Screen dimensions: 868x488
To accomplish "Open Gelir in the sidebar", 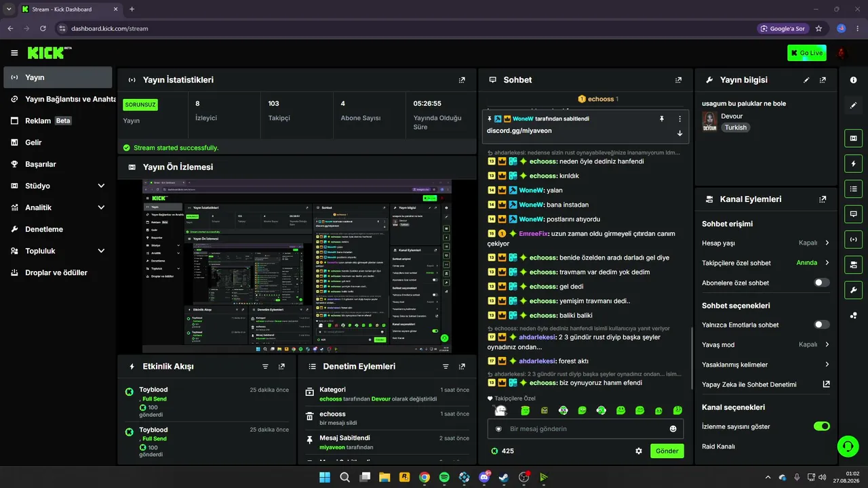I will click(58, 142).
